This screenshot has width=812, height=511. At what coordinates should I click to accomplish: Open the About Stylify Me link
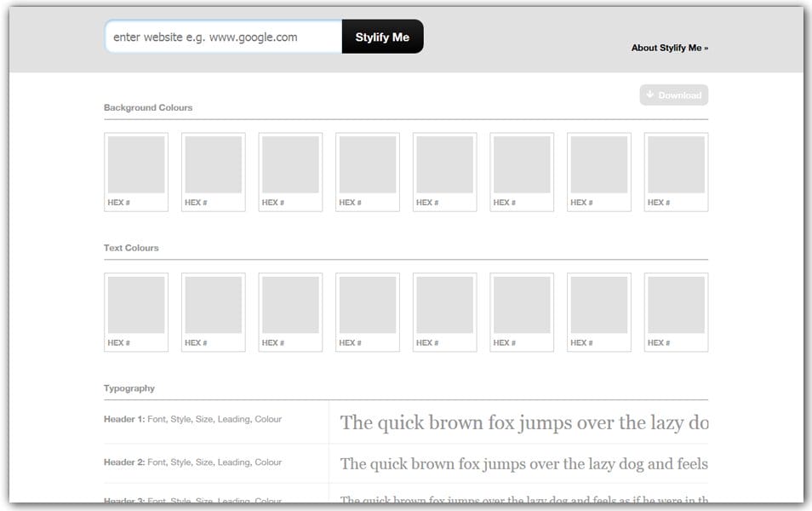click(x=669, y=48)
